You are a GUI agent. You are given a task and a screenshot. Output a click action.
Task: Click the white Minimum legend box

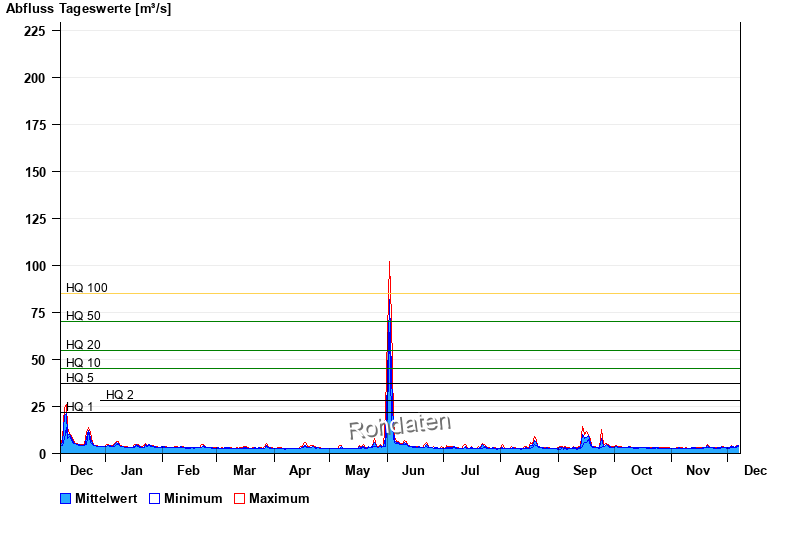[154, 499]
